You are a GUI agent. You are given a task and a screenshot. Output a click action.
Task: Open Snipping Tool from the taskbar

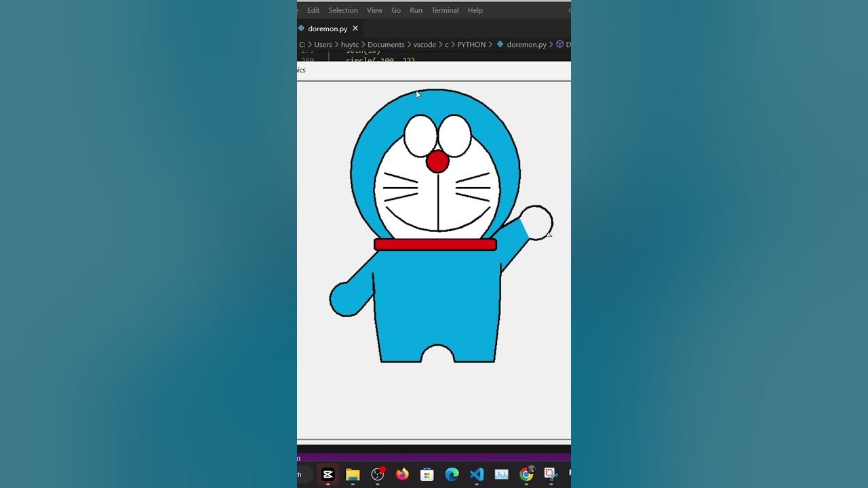pos(551,474)
